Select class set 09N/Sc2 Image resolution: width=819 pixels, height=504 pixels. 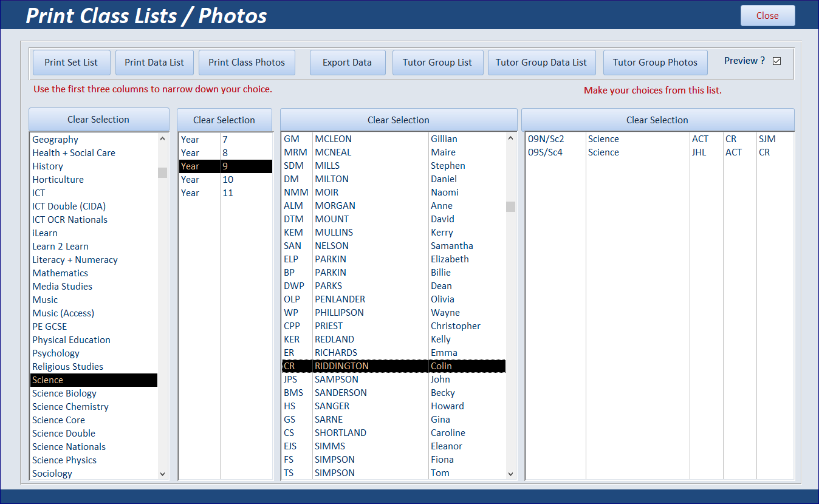click(x=660, y=139)
